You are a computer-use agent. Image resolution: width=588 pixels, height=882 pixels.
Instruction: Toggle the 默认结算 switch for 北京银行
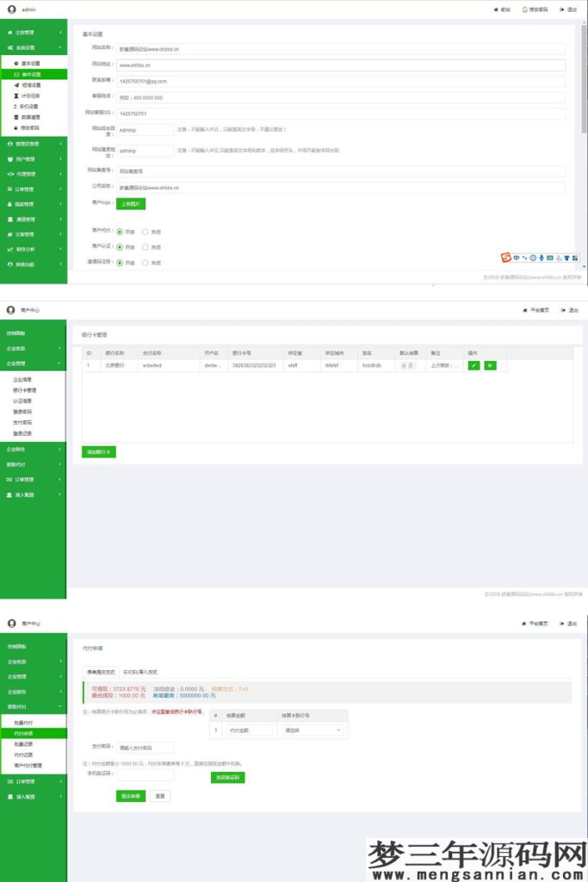pyautogui.click(x=408, y=365)
